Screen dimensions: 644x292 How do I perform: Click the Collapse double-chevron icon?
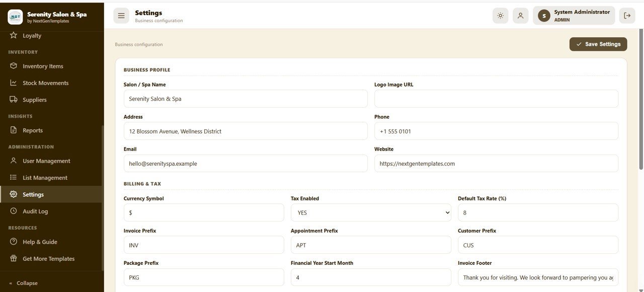[x=11, y=283]
